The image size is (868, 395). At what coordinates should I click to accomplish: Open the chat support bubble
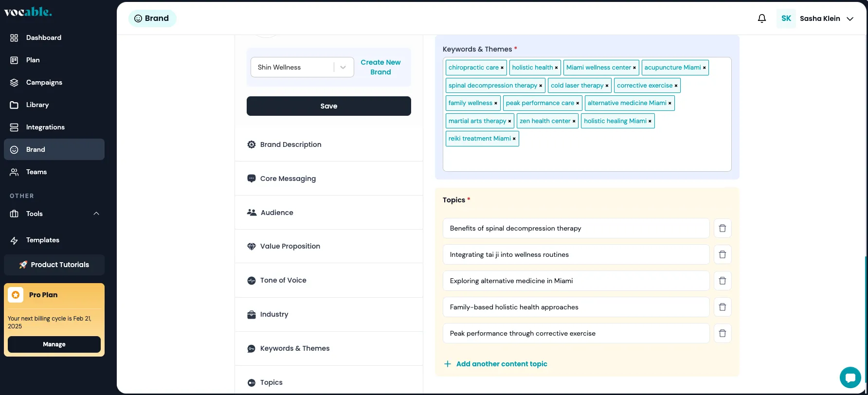pyautogui.click(x=850, y=377)
